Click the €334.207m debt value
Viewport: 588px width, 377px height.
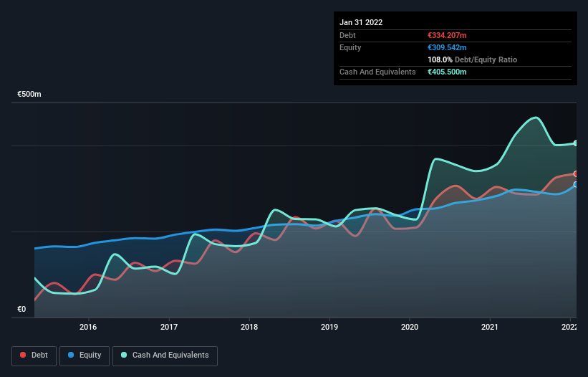pos(447,35)
